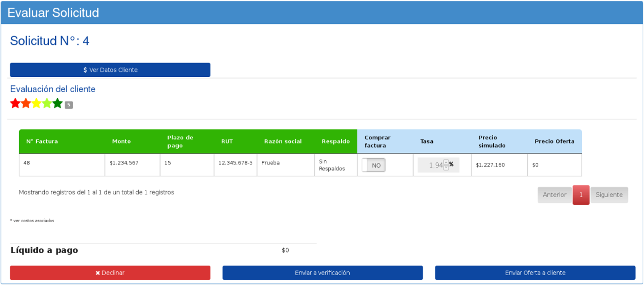Click the fifth dark-green rating star
This screenshot has width=644, height=286.
57,104
